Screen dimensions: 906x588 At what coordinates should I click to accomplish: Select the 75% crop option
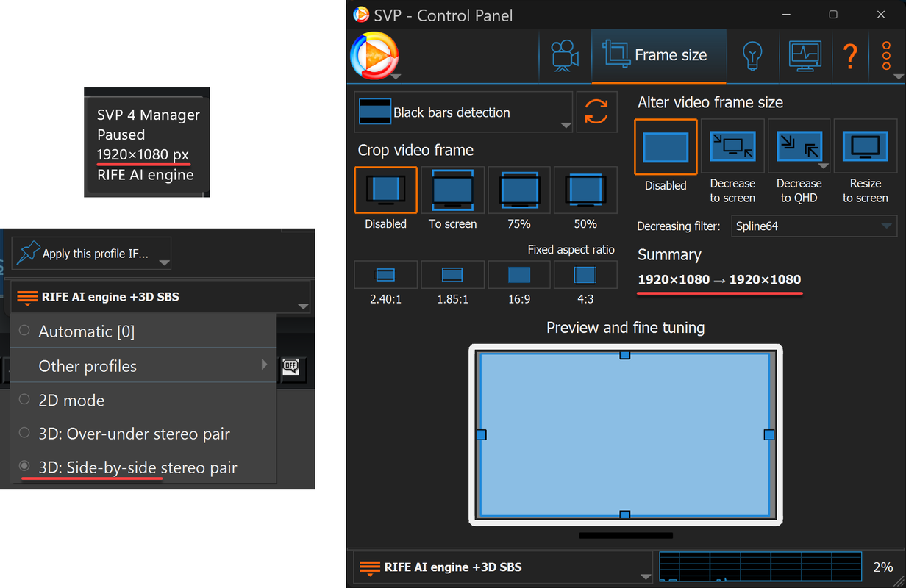pos(518,190)
